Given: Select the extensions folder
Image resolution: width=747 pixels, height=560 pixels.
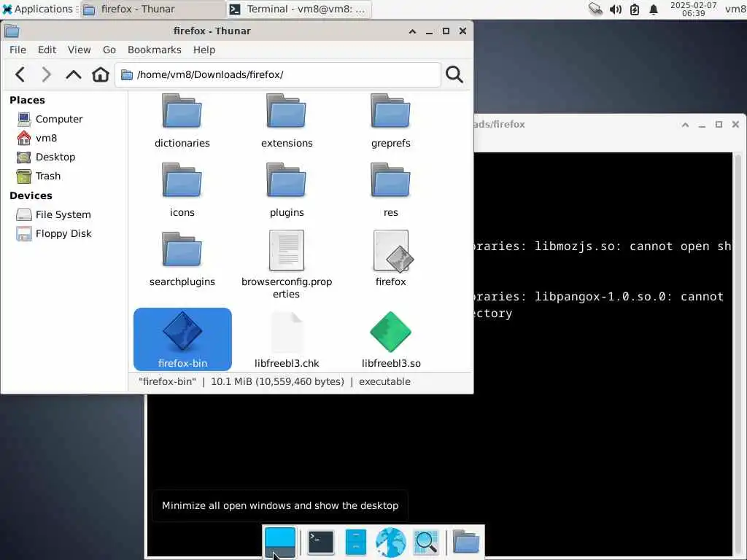Looking at the screenshot, I should point(286,122).
